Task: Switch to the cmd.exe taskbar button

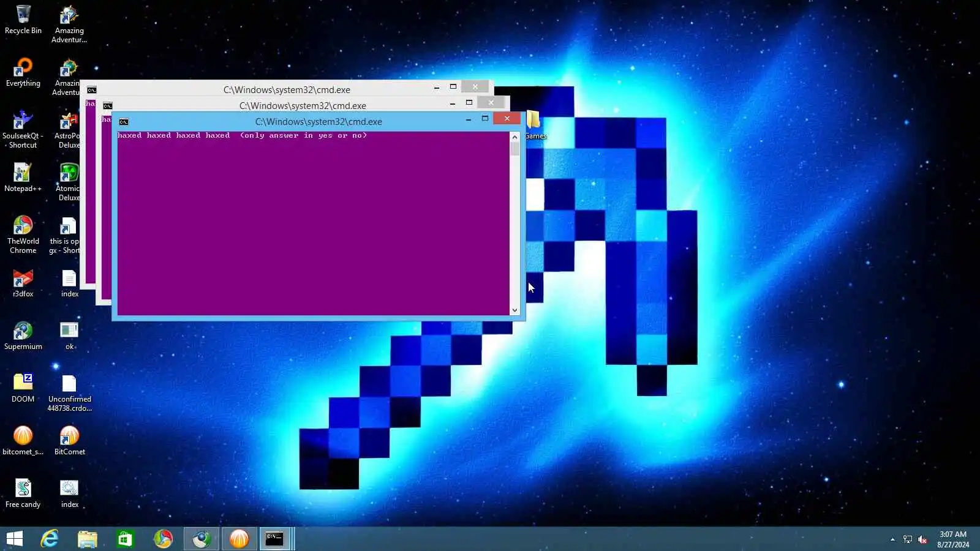Action: pos(274,539)
